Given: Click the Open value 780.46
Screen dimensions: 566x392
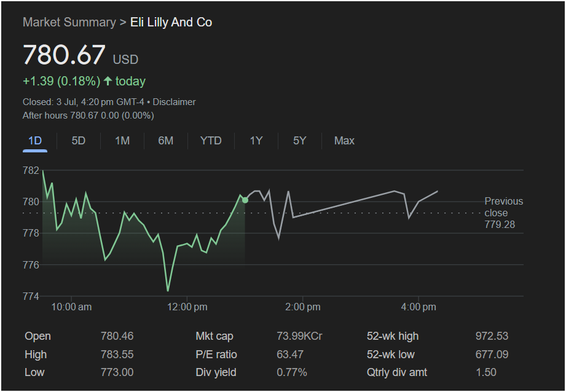Looking at the screenshot, I should pos(117,336).
